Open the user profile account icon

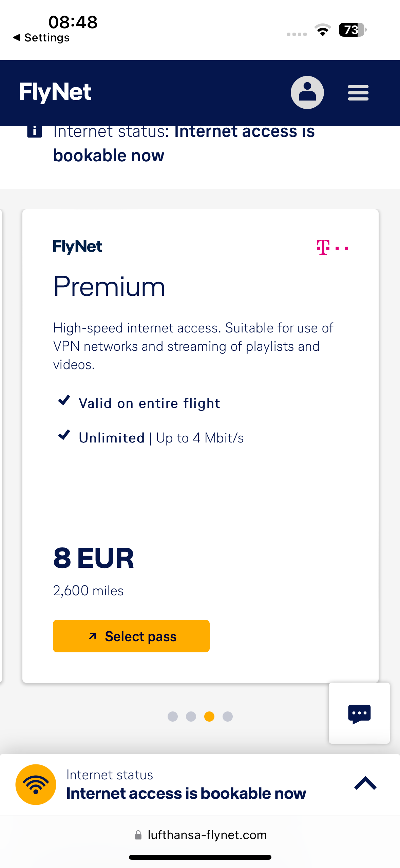tap(307, 92)
